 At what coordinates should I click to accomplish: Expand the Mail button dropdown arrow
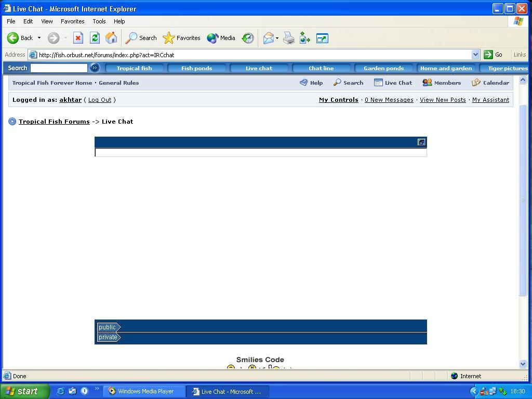[277, 38]
